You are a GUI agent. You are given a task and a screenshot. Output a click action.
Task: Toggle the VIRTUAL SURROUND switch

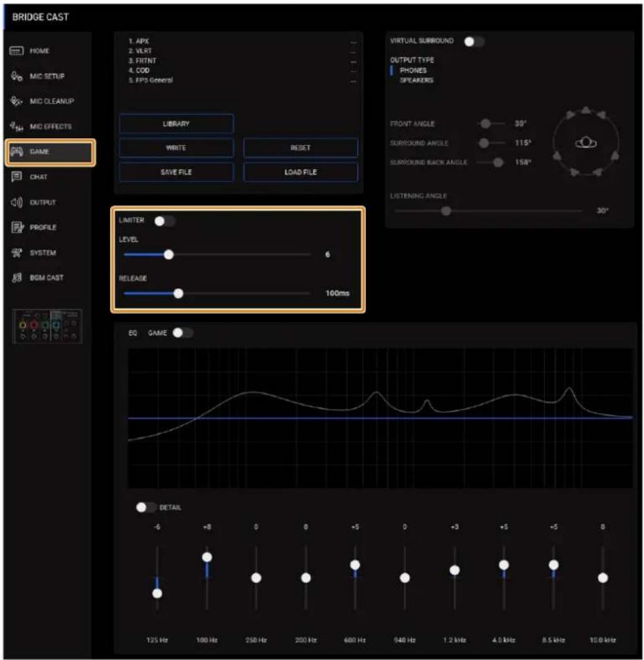pyautogui.click(x=474, y=41)
